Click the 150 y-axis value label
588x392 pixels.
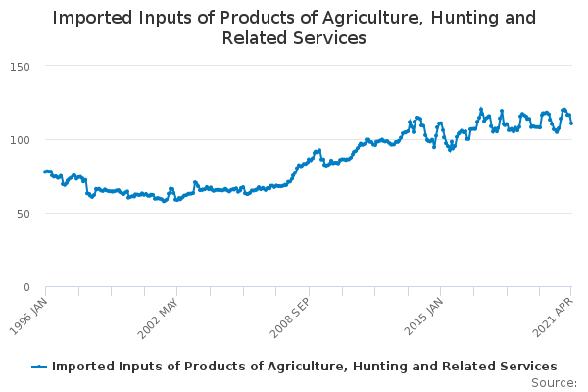[22, 66]
